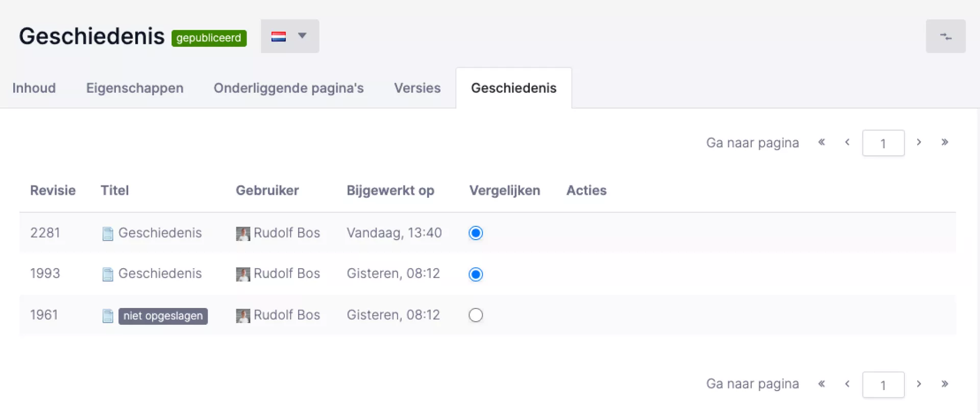Select compare radio for revision 1993
Image resolution: width=980 pixels, height=413 pixels.
tap(476, 274)
